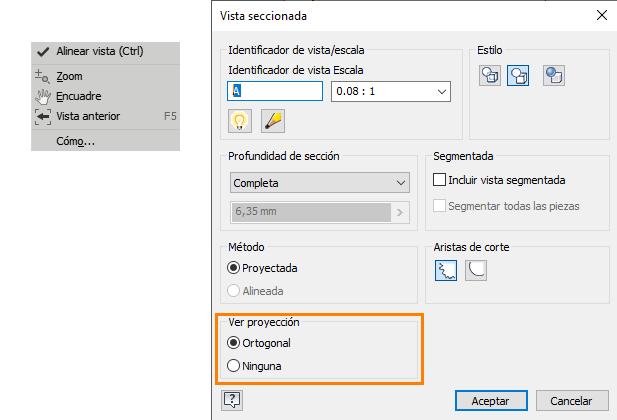Click the pencil edit view identifier icon
The height and width of the screenshot is (420, 617).
pyautogui.click(x=272, y=121)
